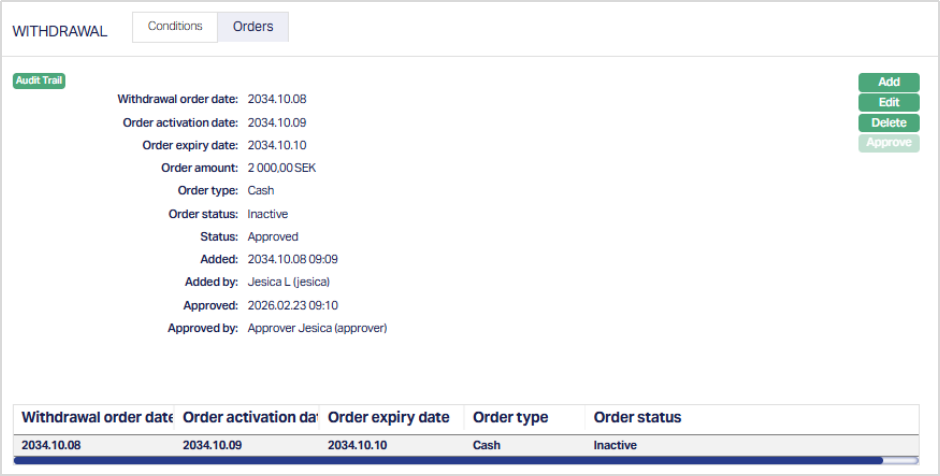Pick the 2034.10.10 cell in table row
The height and width of the screenshot is (476, 940).
point(356,445)
